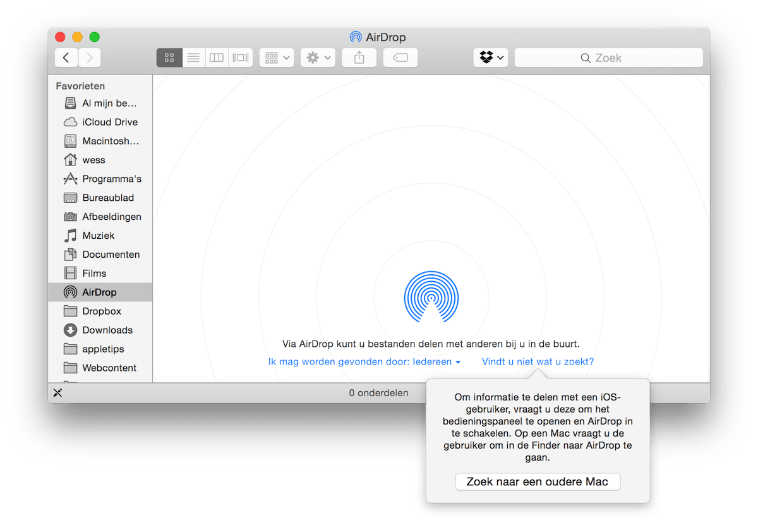758x532 pixels.
Task: Click the crossed tools icon in status bar
Action: point(57,393)
